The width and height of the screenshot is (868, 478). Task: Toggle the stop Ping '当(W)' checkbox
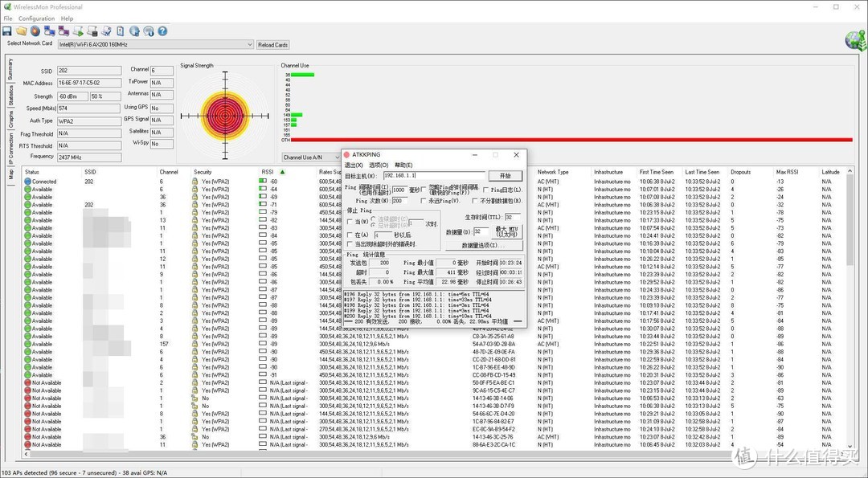coord(350,222)
